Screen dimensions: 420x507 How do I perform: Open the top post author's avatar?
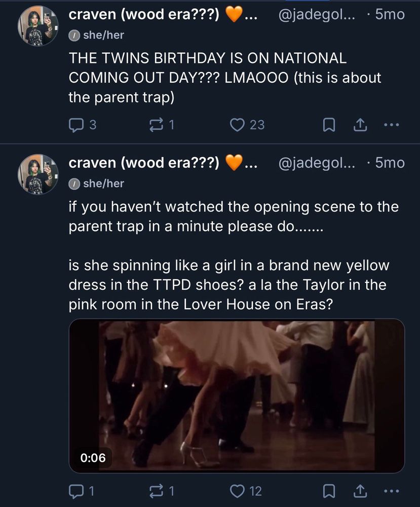point(38,26)
